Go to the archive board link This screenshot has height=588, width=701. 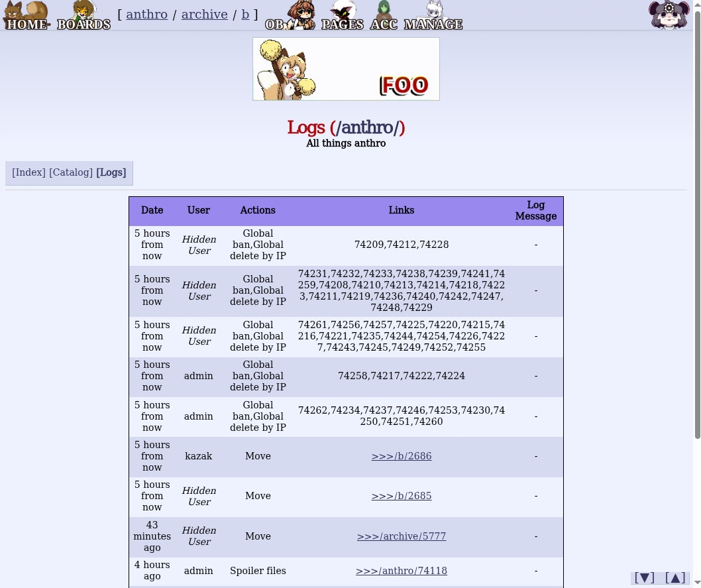tap(204, 15)
